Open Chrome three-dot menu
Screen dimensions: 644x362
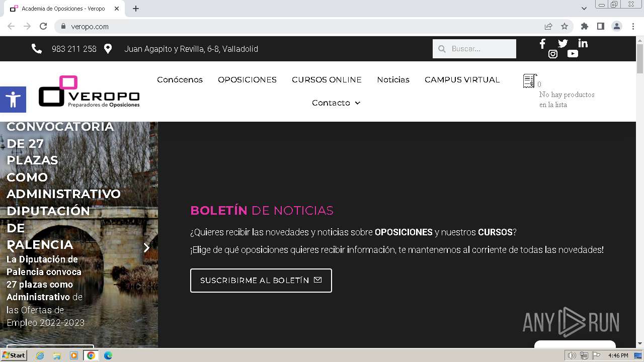coord(633,26)
